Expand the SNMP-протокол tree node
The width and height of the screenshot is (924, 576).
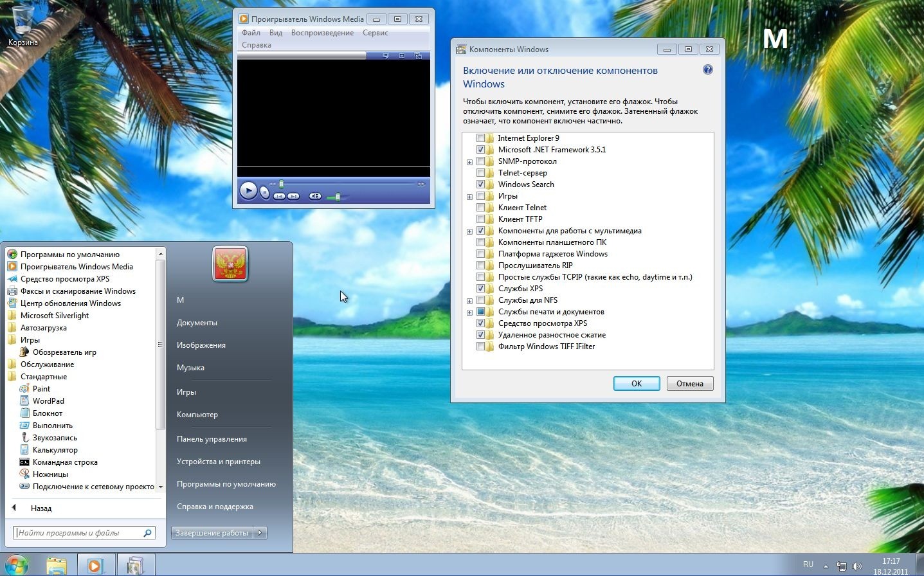(469, 162)
